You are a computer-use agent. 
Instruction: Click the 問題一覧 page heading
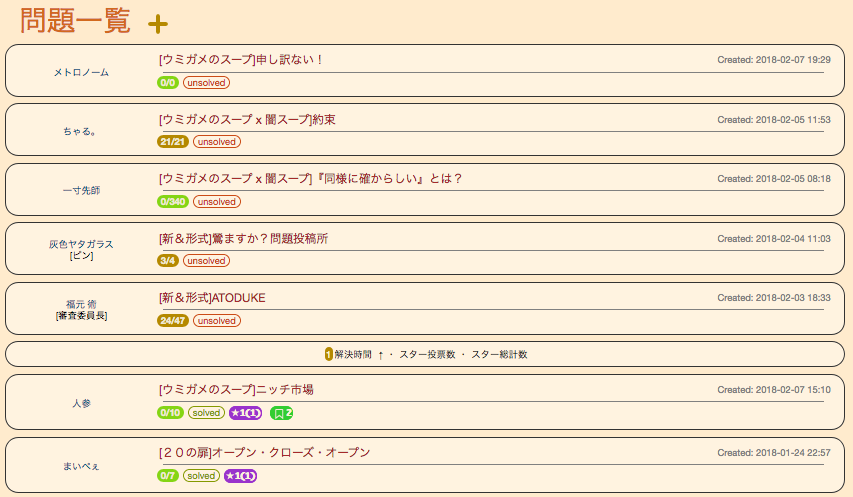click(x=75, y=22)
